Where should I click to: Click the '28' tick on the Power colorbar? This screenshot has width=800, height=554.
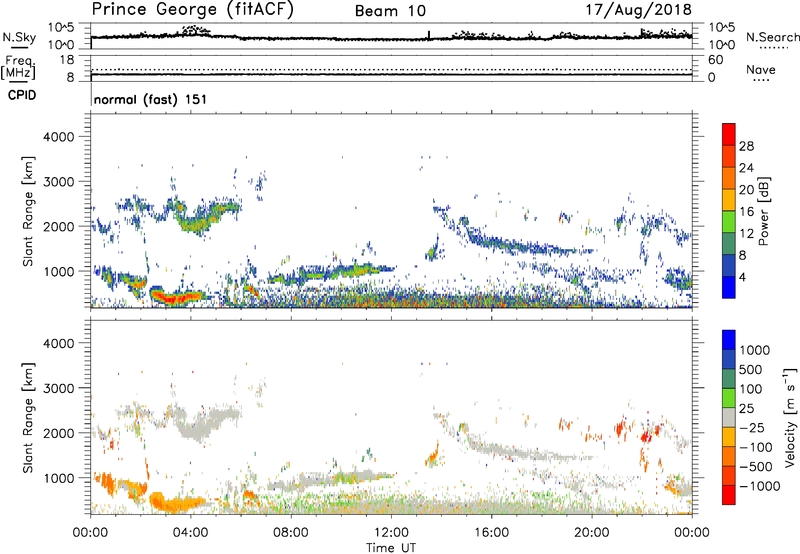(x=746, y=146)
